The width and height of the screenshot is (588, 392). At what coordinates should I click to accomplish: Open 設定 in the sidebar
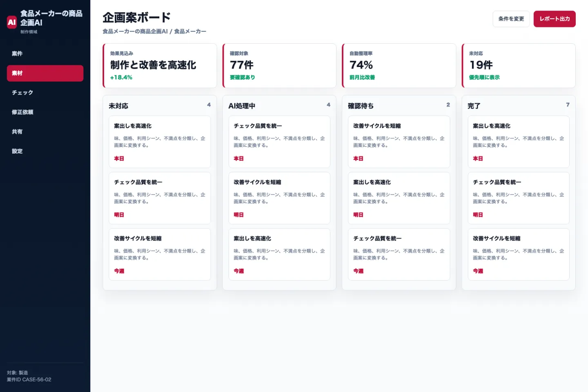click(x=45, y=151)
